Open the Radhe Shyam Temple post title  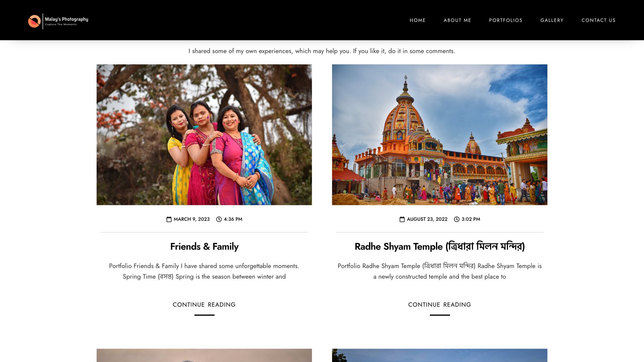(x=440, y=246)
